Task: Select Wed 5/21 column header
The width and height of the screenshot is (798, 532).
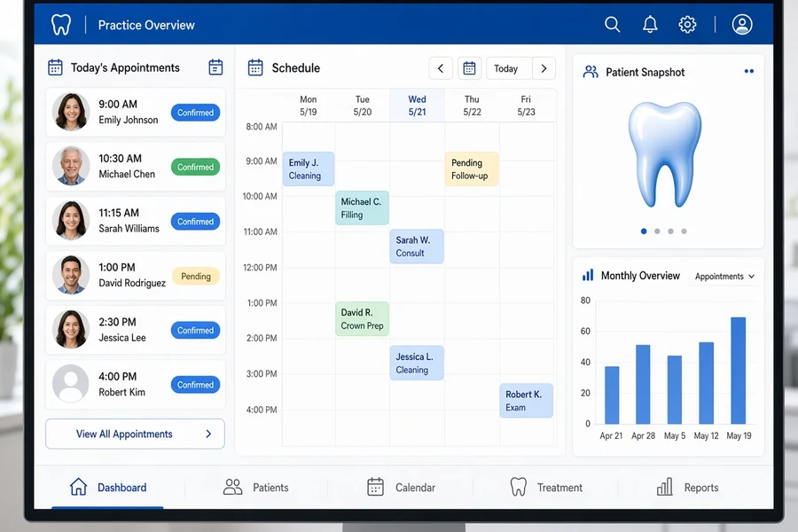Action: click(418, 106)
